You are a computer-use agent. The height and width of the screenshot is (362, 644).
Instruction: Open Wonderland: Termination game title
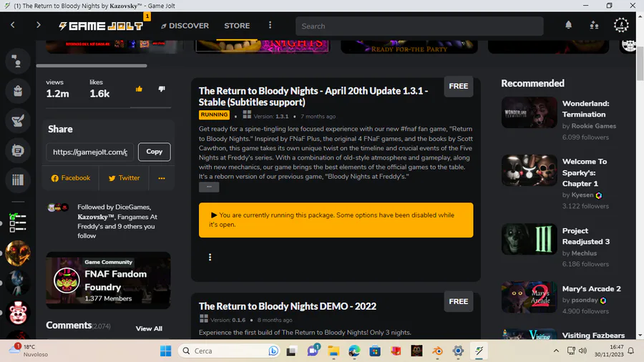[585, 109]
